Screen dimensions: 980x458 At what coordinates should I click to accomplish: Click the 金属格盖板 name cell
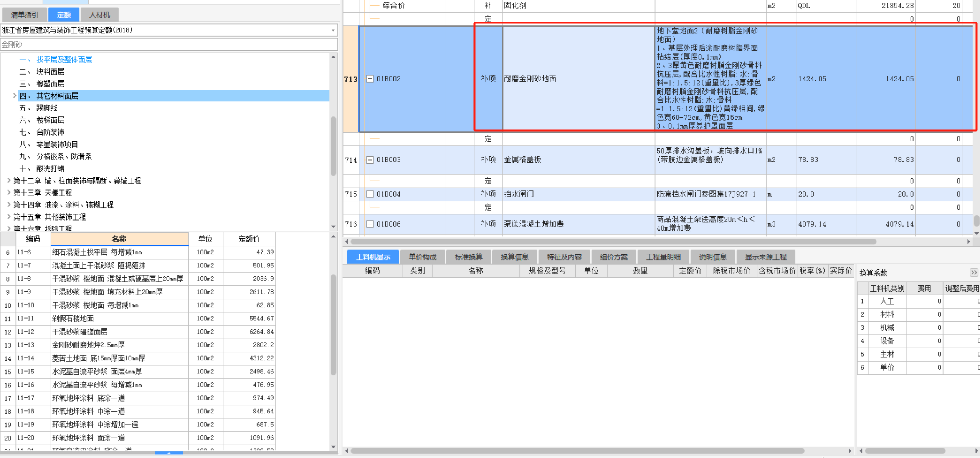coord(578,160)
